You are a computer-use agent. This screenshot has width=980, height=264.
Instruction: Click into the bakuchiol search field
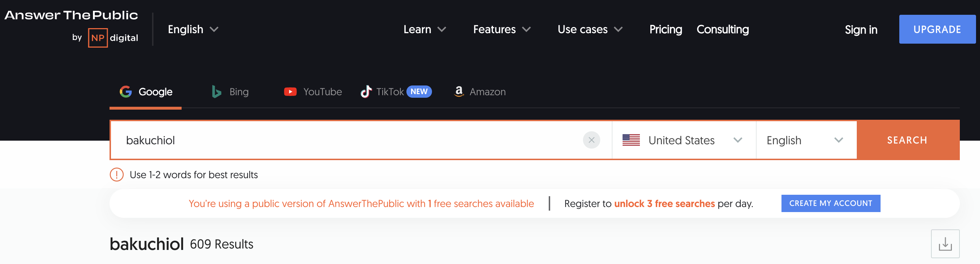[342, 140]
